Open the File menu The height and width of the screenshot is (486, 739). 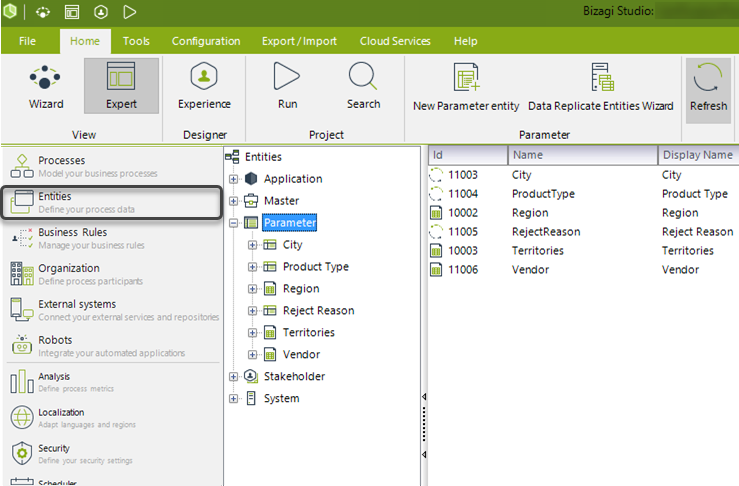tap(27, 41)
